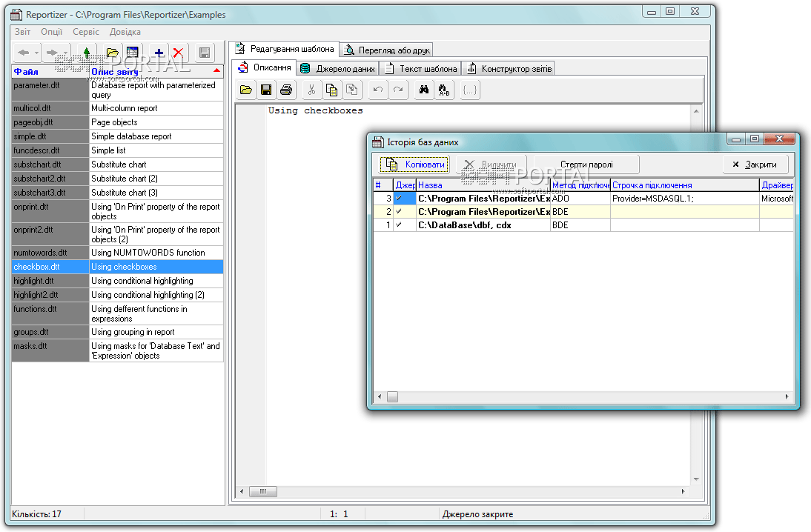Click the blue plus add icon
The height and width of the screenshot is (532, 811).
159,53
